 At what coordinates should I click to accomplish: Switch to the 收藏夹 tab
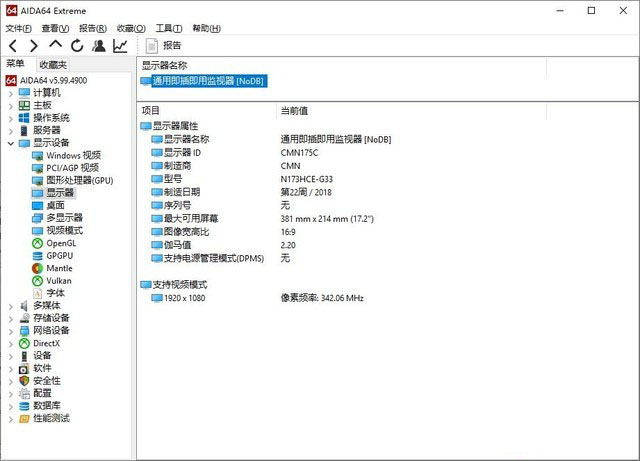coord(54,65)
